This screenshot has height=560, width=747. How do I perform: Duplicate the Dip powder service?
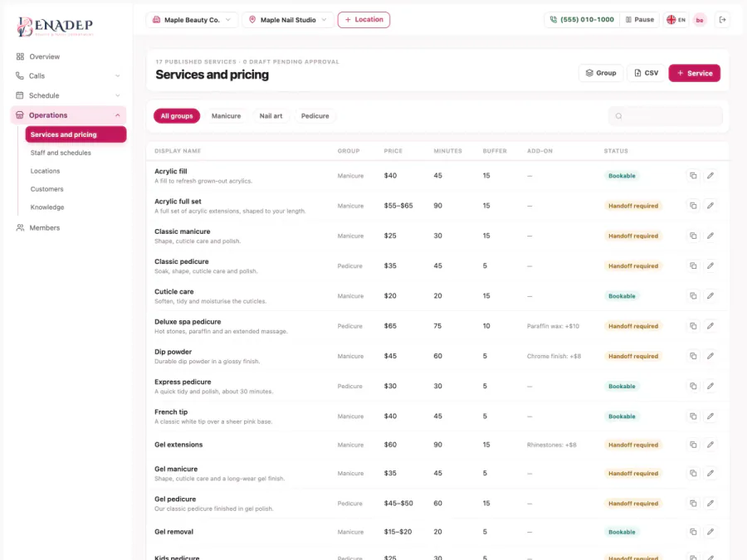click(x=693, y=356)
